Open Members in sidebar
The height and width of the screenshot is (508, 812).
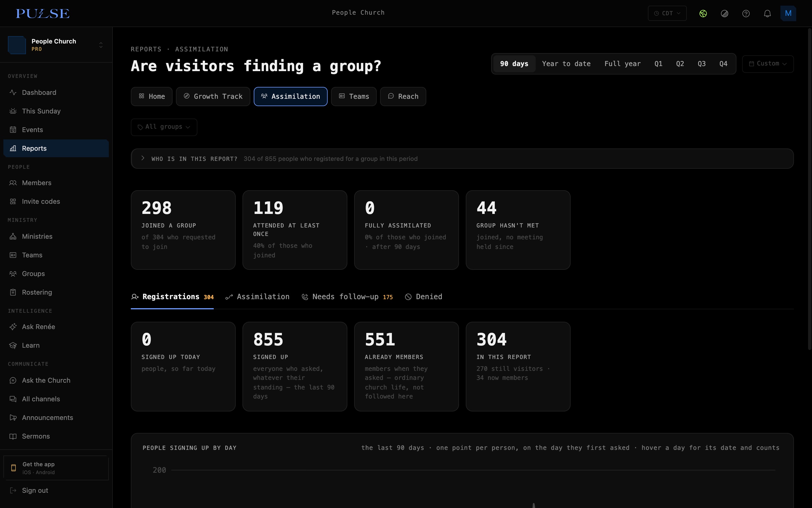pos(56,183)
